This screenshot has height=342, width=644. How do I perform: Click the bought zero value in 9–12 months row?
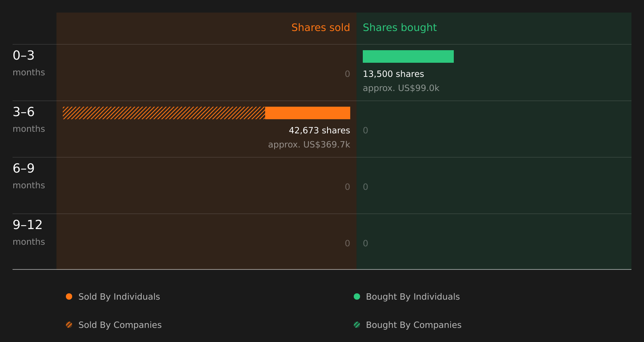pos(366,244)
